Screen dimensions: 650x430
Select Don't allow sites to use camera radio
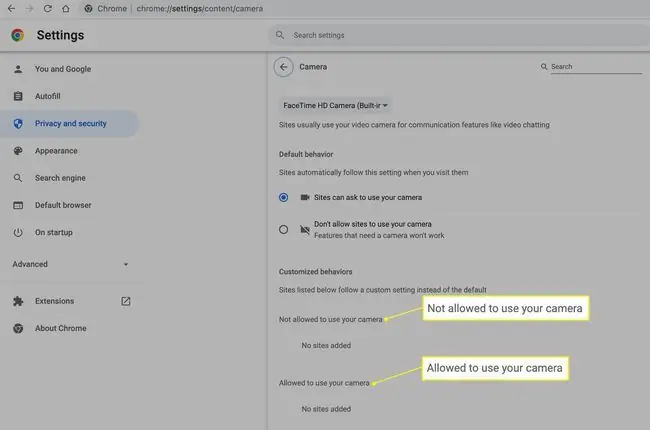tap(284, 230)
